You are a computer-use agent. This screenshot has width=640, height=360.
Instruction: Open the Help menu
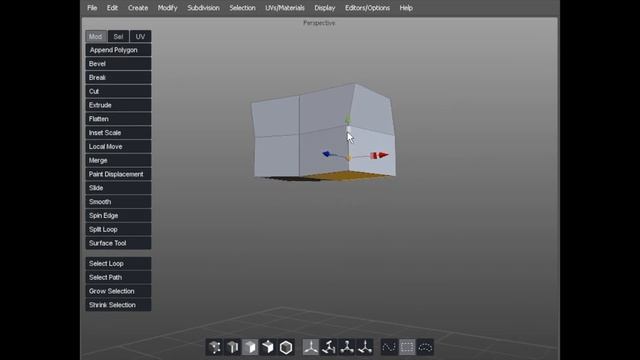point(406,8)
